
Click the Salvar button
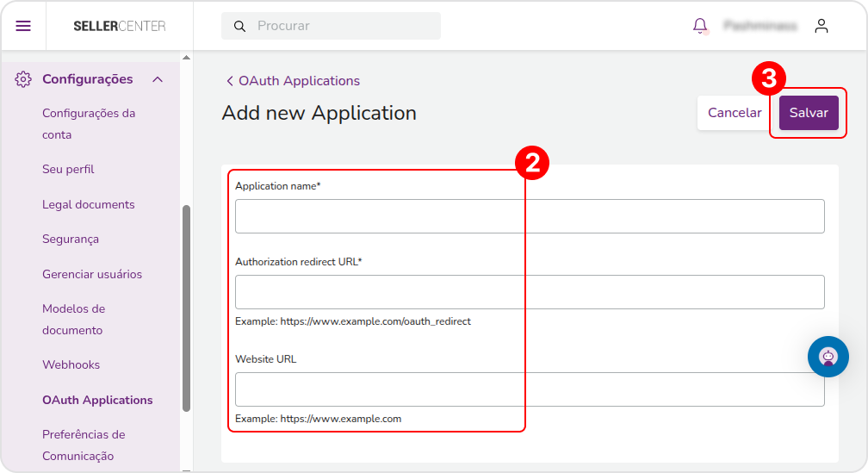pyautogui.click(x=809, y=113)
